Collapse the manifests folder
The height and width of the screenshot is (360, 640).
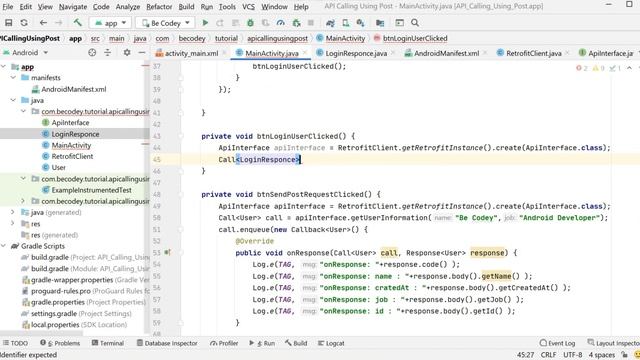click(13, 78)
